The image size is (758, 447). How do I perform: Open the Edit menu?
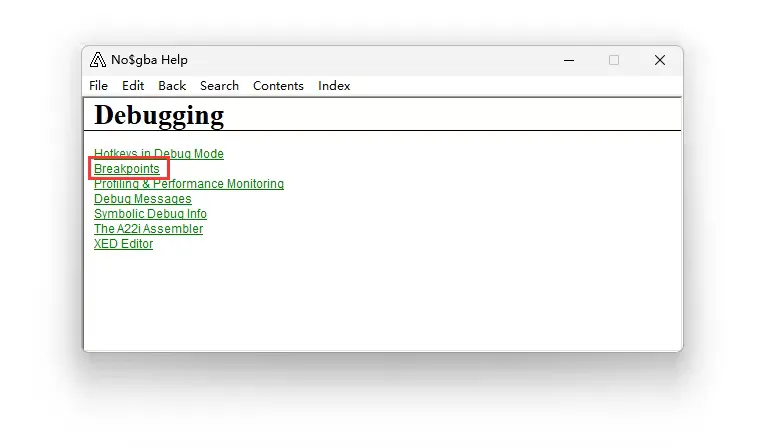[133, 86]
